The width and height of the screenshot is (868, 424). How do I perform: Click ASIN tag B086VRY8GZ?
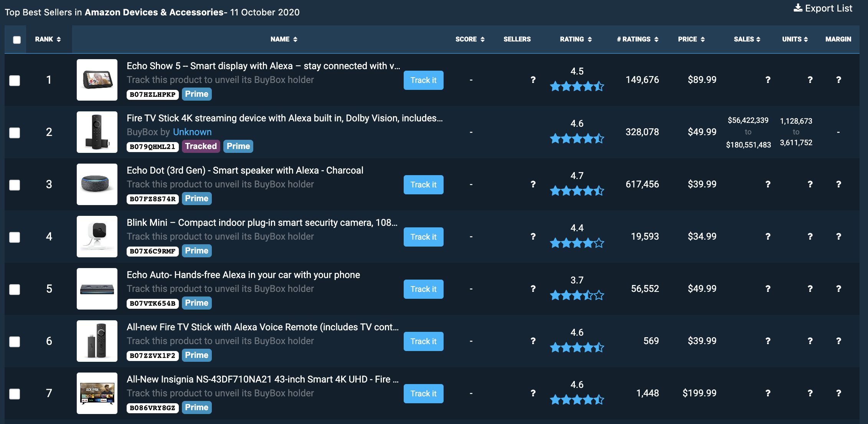click(153, 408)
